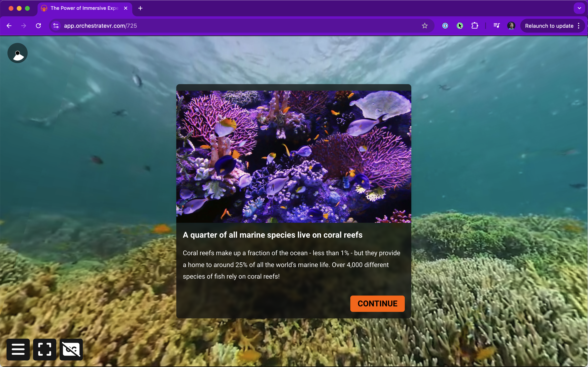Screen dimensions: 588x367
Task: Reload the current page
Action: click(38, 26)
